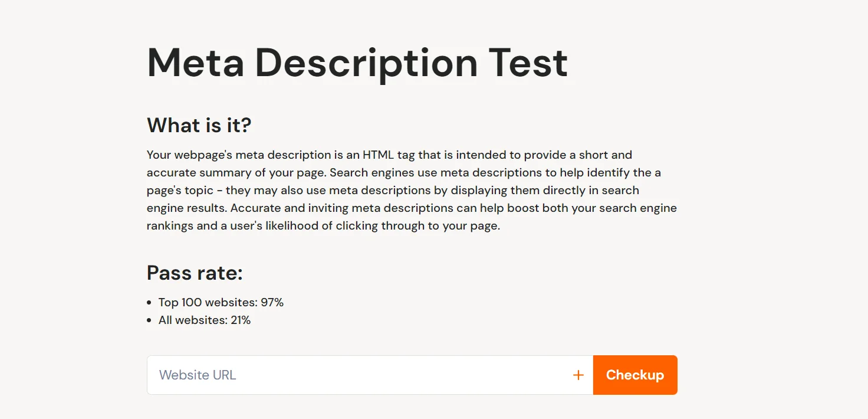Click the 'Pass rate:' heading

pos(195,273)
